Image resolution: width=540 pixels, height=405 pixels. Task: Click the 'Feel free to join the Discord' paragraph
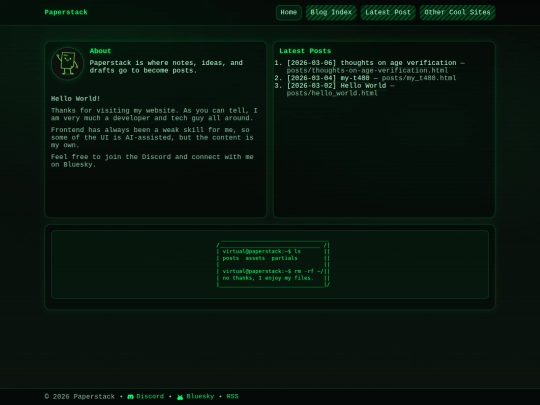[x=152, y=160]
